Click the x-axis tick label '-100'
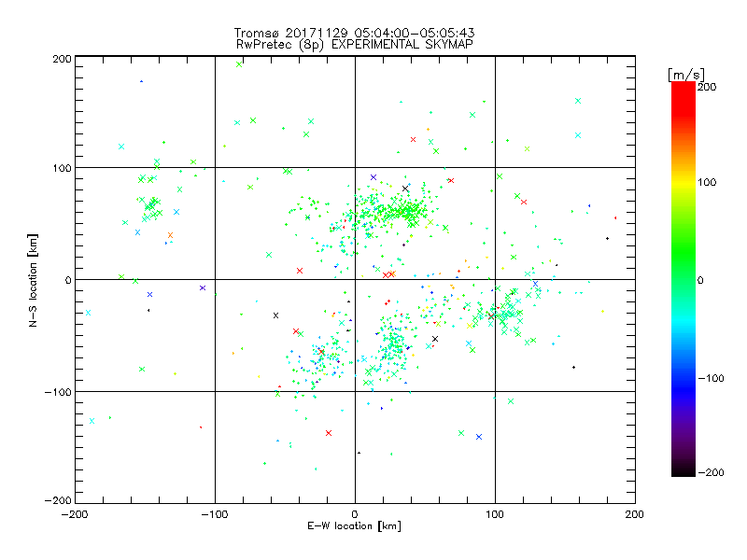This screenshot has height=560, width=747. point(215,515)
